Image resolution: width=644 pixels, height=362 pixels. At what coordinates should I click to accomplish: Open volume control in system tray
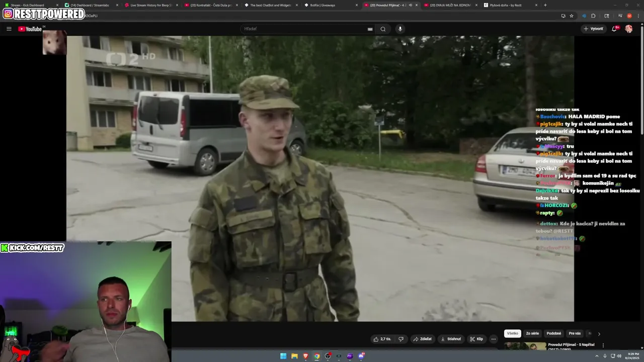[619, 356]
